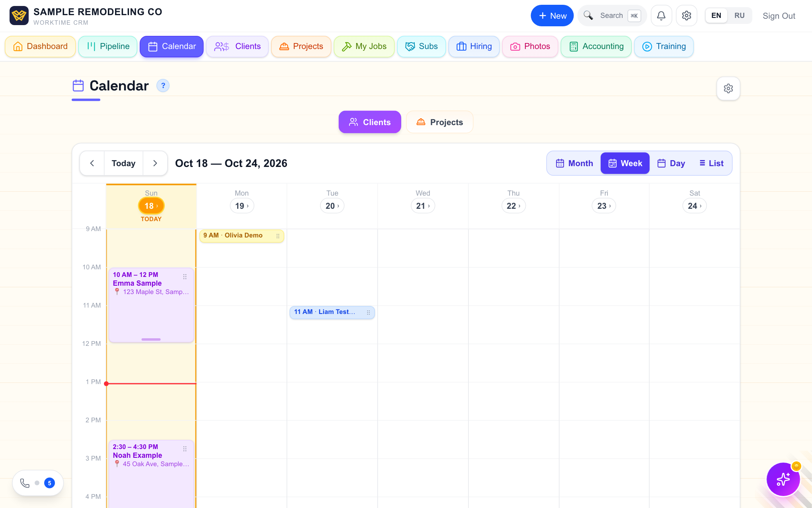This screenshot has height=508, width=812.
Task: Open the Noah Example appointment
Action: (151, 474)
